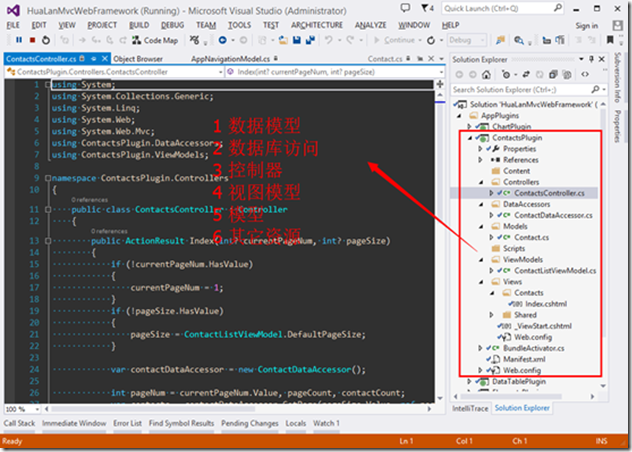This screenshot has width=632, height=452.
Task: Expand the Properties node in ContactsPlugin
Action: [x=480, y=149]
